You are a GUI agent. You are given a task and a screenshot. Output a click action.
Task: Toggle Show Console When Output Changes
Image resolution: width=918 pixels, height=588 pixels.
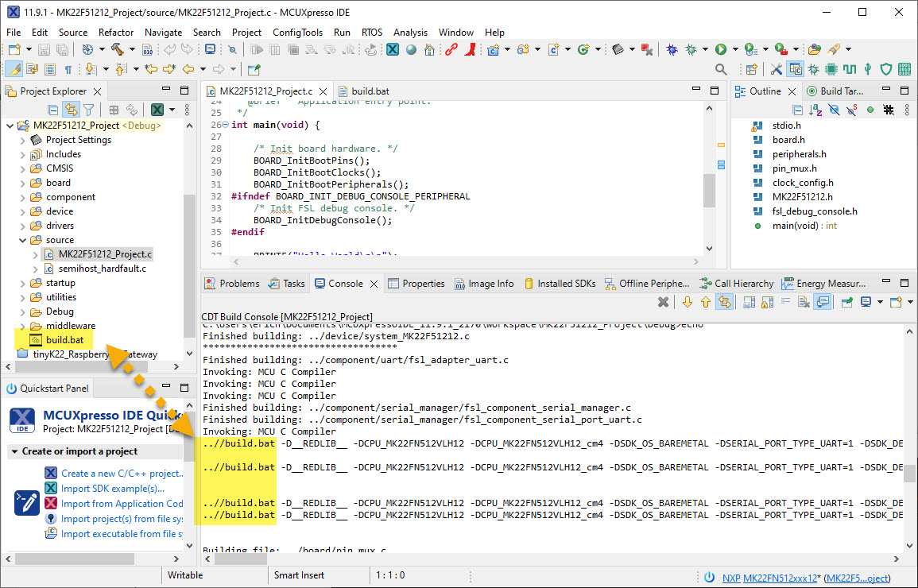pos(823,302)
